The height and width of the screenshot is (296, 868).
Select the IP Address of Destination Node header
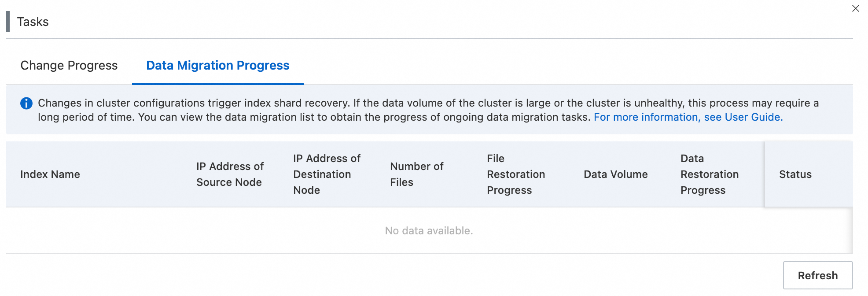327,174
